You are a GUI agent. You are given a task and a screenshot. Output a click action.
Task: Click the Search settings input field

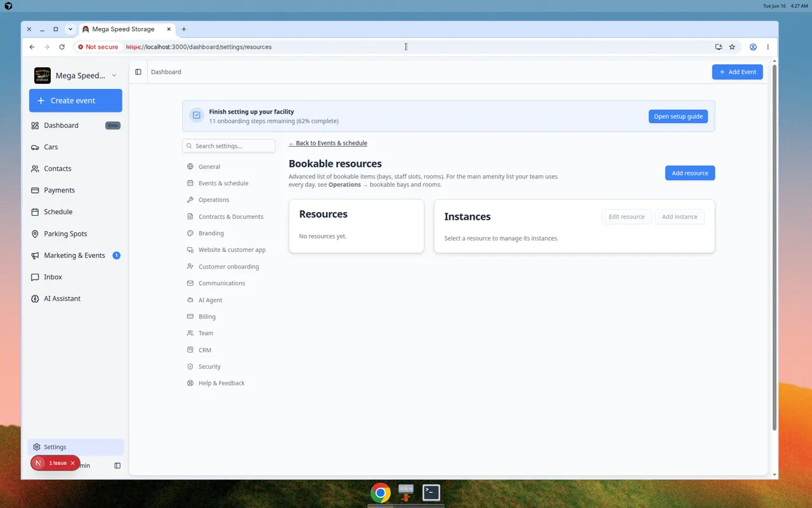point(229,146)
